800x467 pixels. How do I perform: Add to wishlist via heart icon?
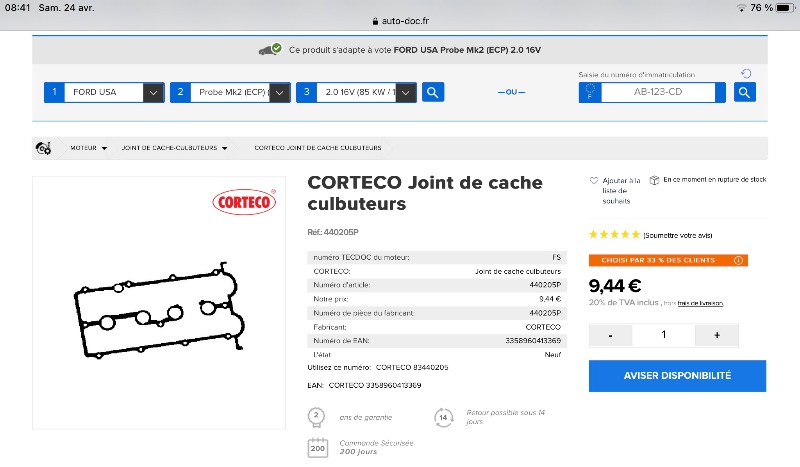(593, 180)
